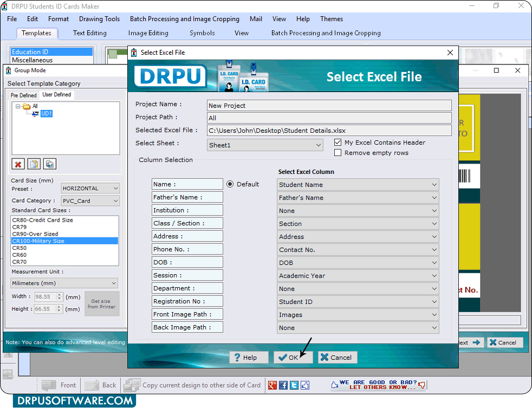The image size is (532, 408).
Task: Open the Mail menu
Action: (x=256, y=19)
